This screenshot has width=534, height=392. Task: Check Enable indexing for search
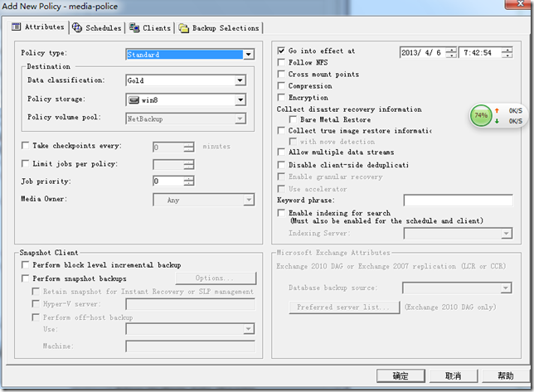pos(281,213)
